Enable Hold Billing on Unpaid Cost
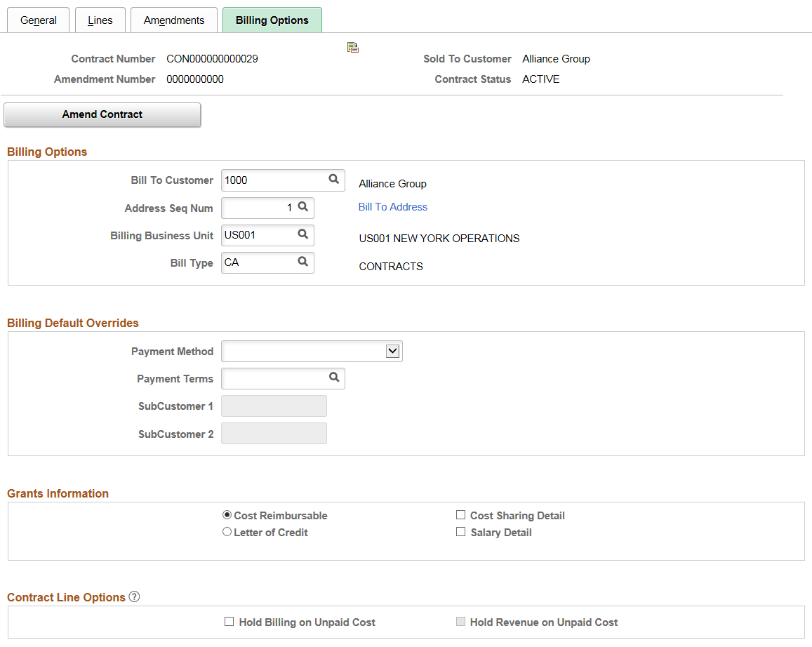812x647 pixels. (229, 622)
